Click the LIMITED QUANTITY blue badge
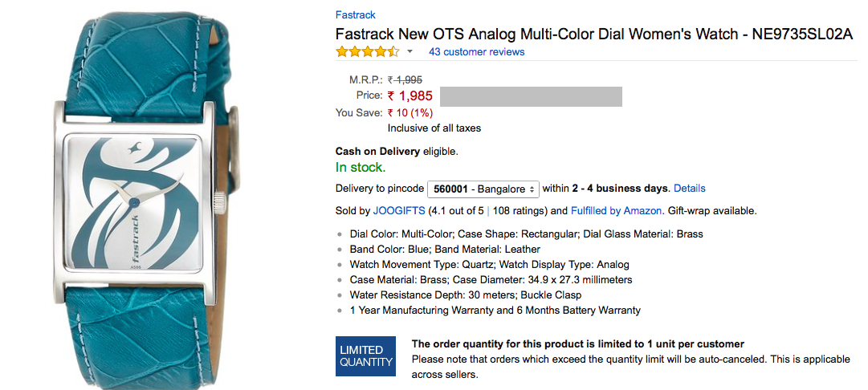This screenshot has width=868, height=390. 366,356
